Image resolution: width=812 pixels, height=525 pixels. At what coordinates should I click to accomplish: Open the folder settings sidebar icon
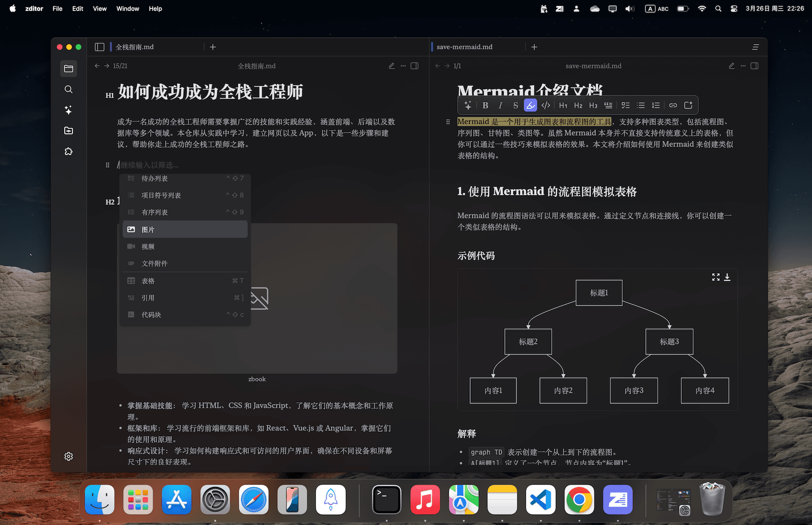tap(69, 131)
